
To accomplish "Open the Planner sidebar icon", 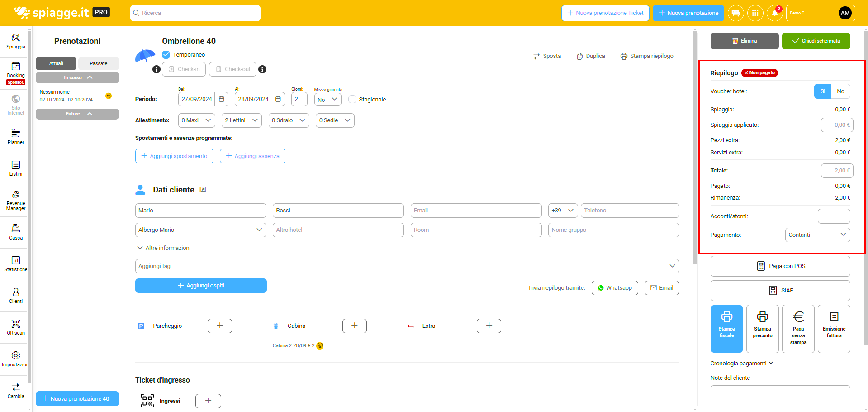I will (x=15, y=136).
